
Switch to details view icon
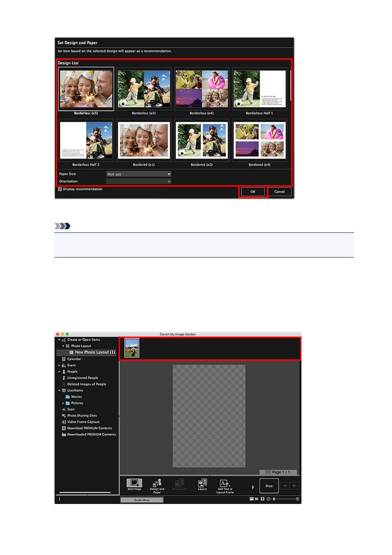[x=257, y=499]
